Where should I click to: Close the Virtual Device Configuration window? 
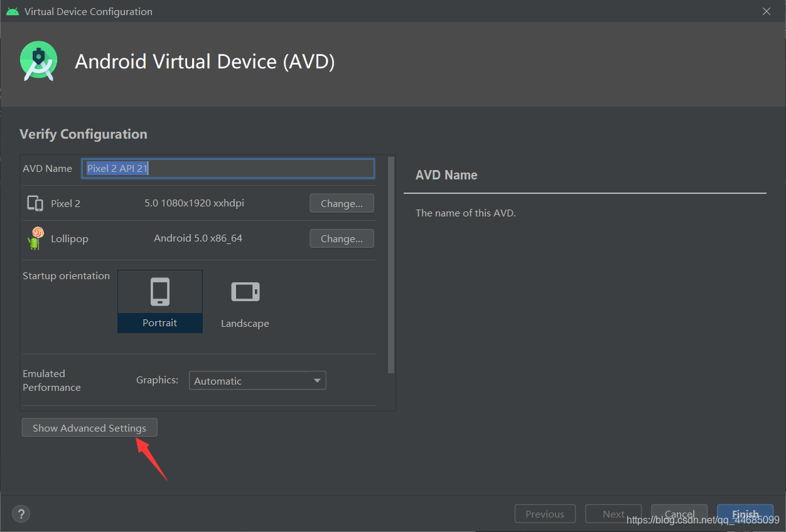[x=767, y=11]
